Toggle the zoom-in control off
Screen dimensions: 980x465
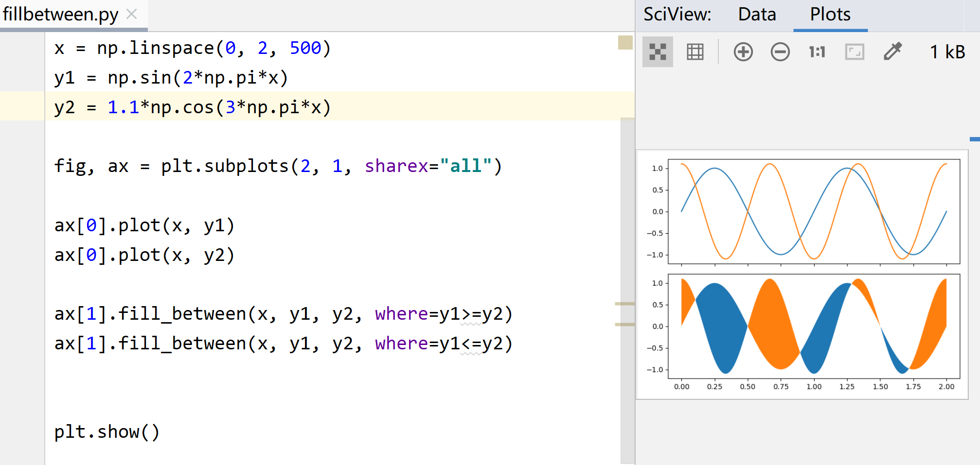click(743, 52)
